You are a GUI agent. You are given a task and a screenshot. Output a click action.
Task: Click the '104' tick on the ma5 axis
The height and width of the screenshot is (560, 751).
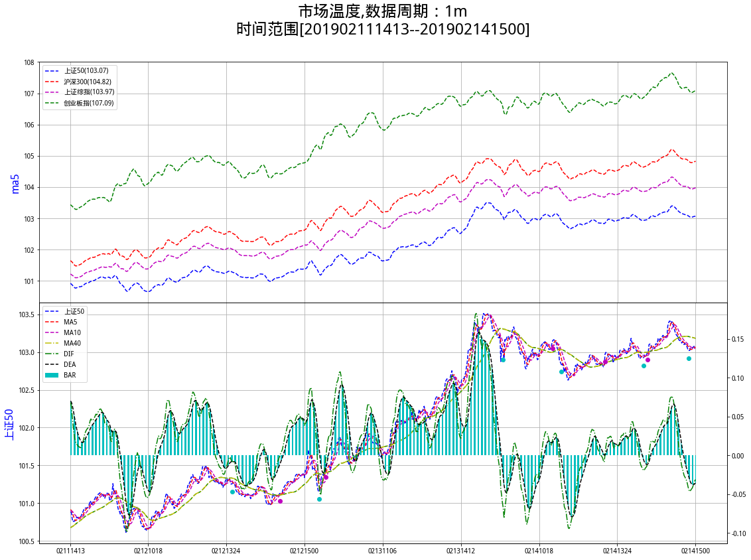click(29, 187)
